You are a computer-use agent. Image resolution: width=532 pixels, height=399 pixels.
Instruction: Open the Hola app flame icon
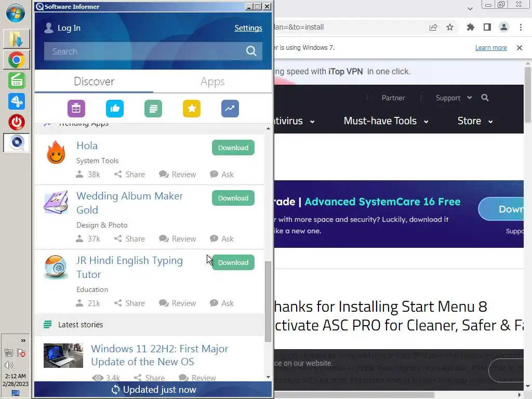(x=56, y=152)
